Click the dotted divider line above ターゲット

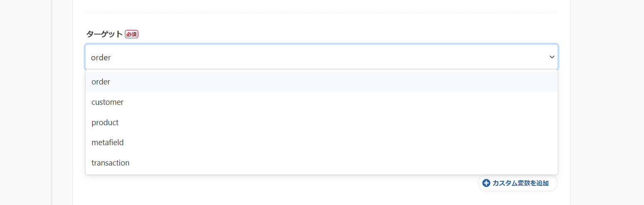pyautogui.click(x=322, y=13)
